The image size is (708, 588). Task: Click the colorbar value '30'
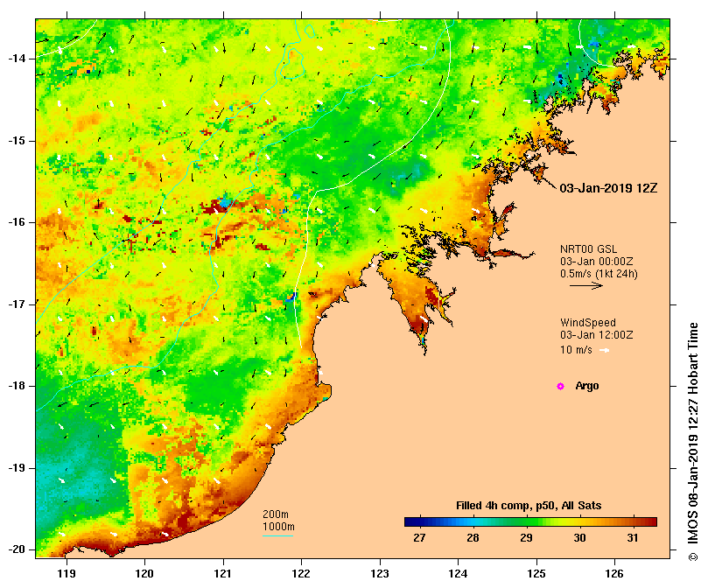pyautogui.click(x=579, y=538)
